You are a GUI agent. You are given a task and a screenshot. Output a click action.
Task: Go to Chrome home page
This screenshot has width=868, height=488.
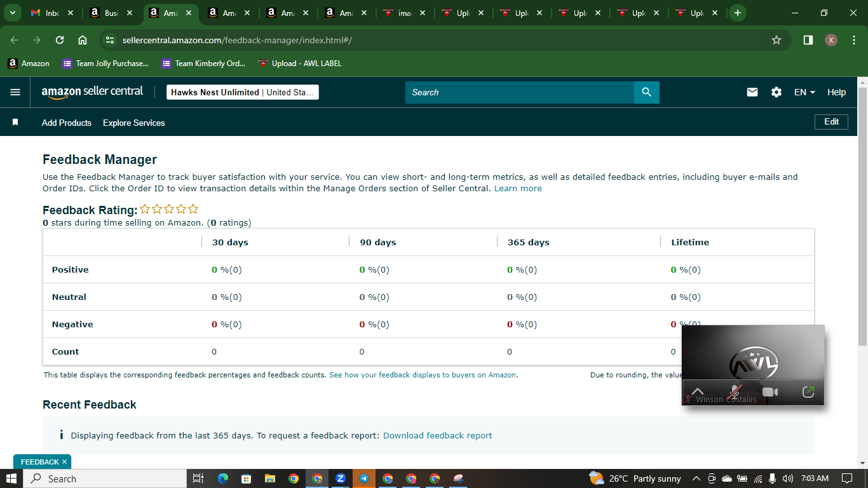pyautogui.click(x=83, y=40)
